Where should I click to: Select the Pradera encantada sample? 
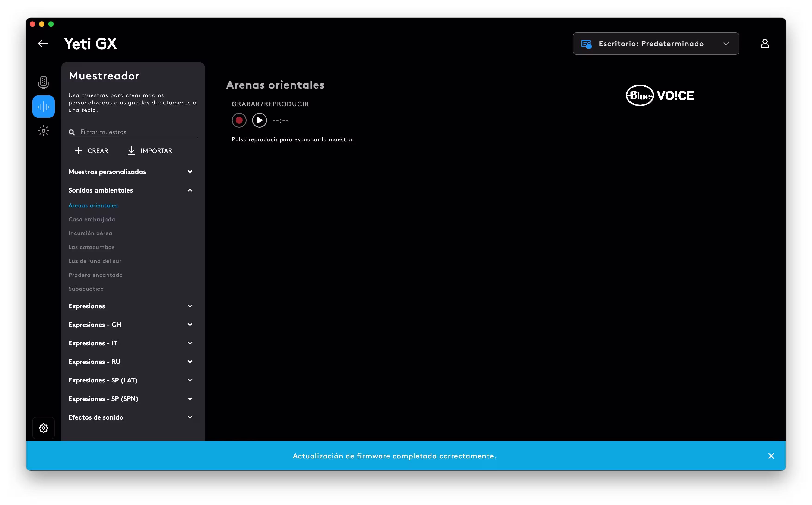pyautogui.click(x=95, y=275)
